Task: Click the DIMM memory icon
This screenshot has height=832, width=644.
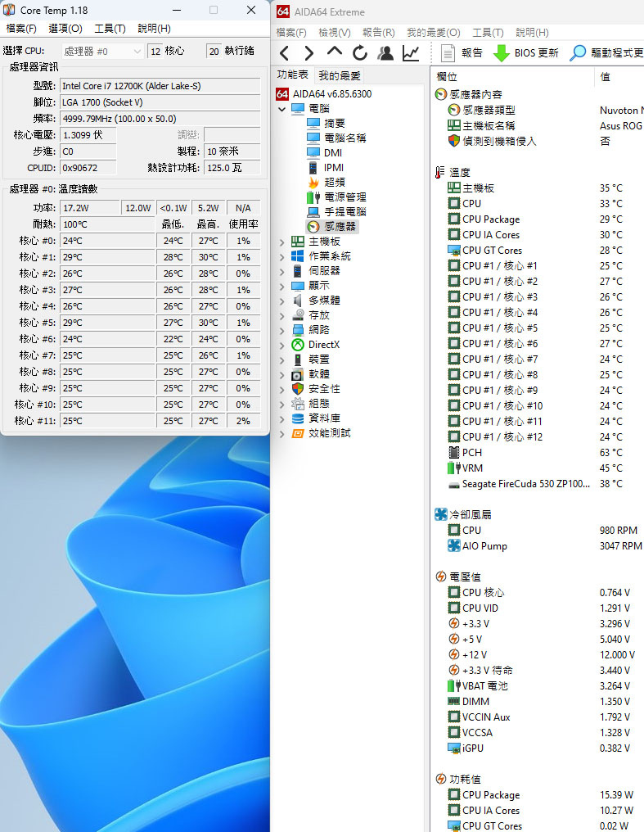Action: click(x=453, y=702)
